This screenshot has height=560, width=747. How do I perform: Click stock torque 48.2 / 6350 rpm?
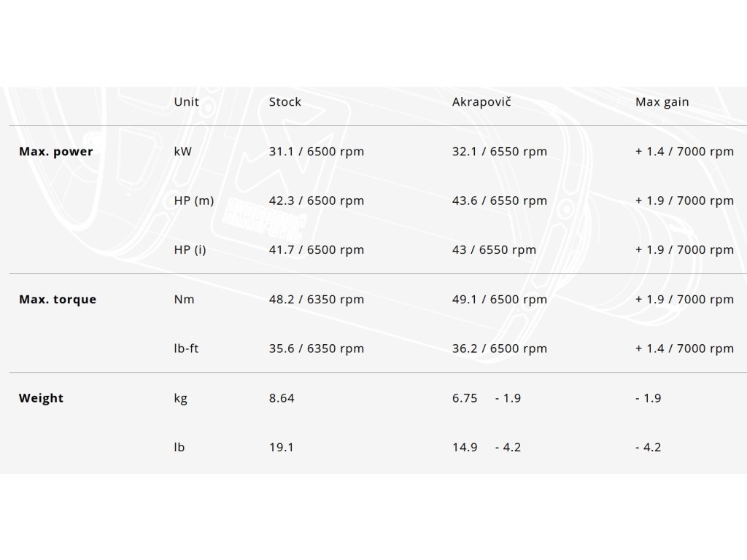click(316, 300)
